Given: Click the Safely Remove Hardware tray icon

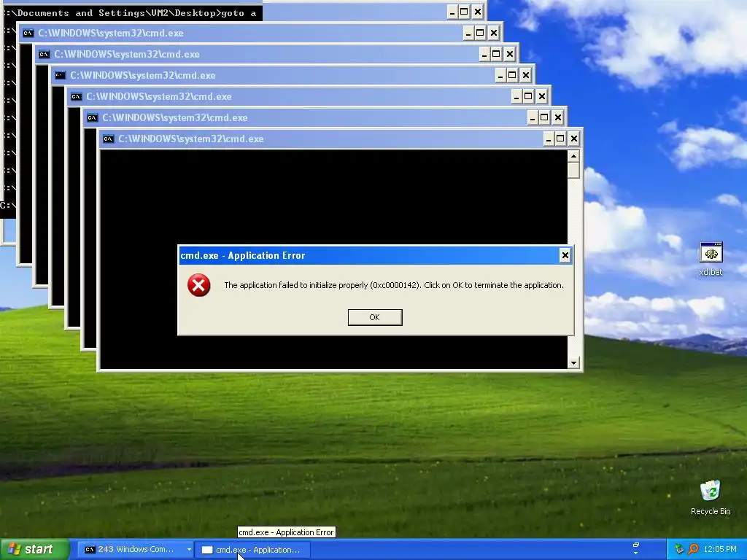Looking at the screenshot, I should point(679,550).
